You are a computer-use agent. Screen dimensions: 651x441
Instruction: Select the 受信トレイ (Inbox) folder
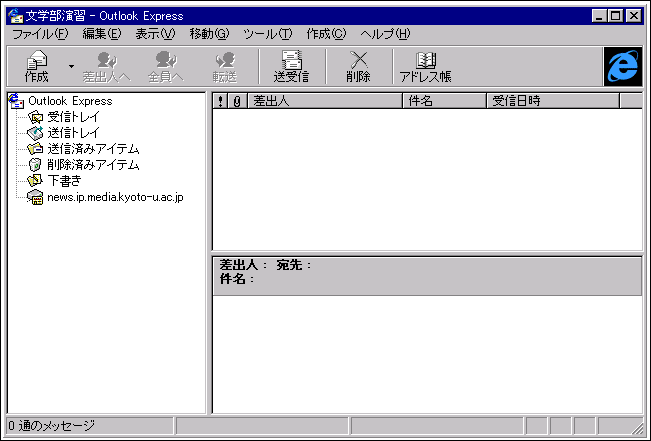click(x=73, y=117)
